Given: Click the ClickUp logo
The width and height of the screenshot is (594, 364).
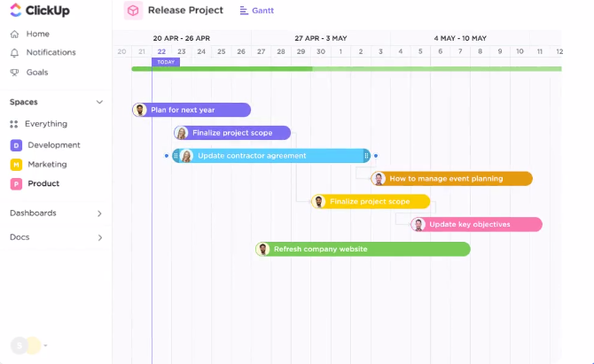Looking at the screenshot, I should tap(39, 12).
